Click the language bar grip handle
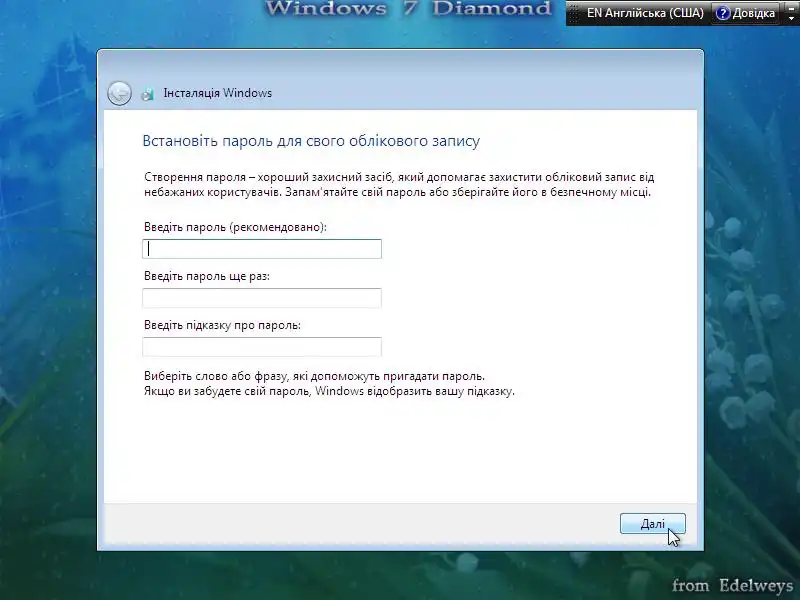Screen dimensions: 800x600 click(574, 13)
